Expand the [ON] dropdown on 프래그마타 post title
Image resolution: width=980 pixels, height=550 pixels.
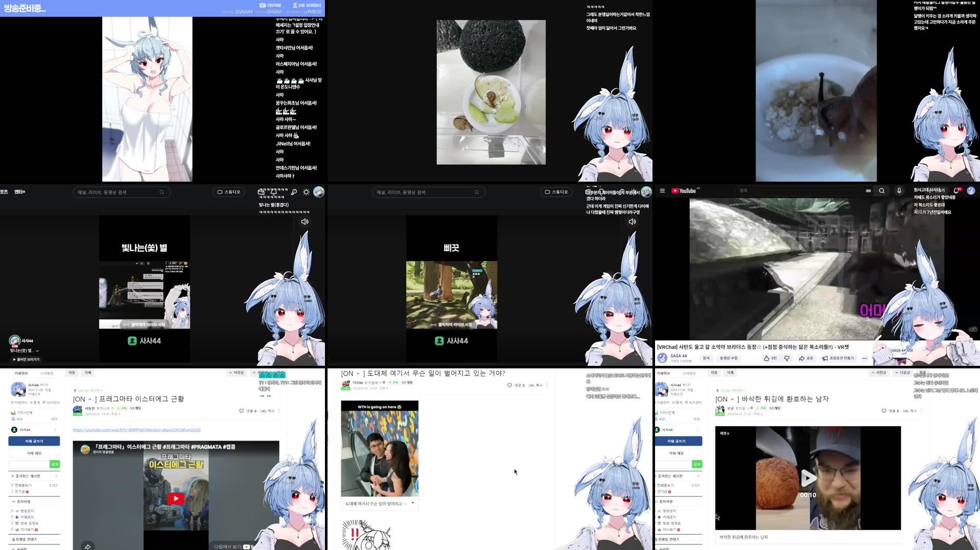pyautogui.click(x=90, y=399)
